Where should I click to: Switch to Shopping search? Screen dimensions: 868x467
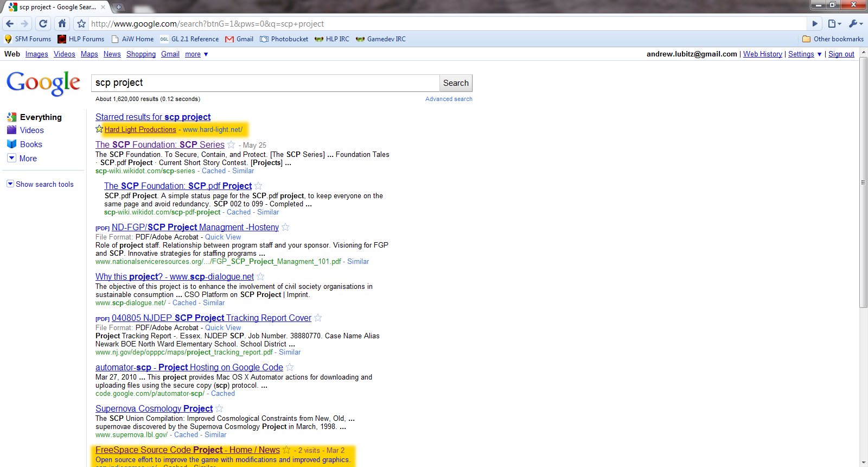click(141, 54)
